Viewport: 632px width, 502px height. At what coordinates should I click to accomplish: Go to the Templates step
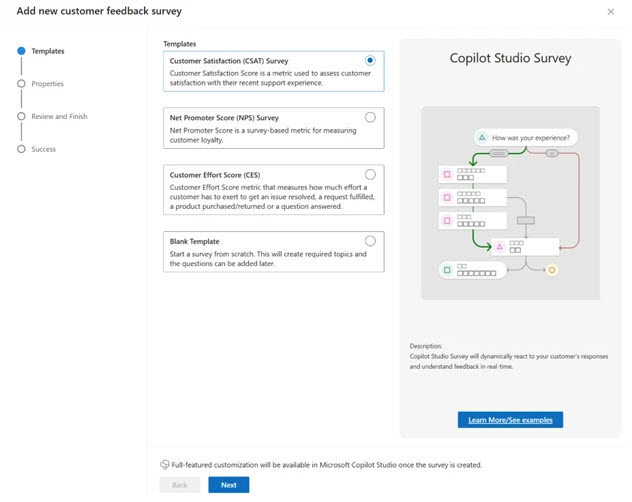tap(49, 51)
